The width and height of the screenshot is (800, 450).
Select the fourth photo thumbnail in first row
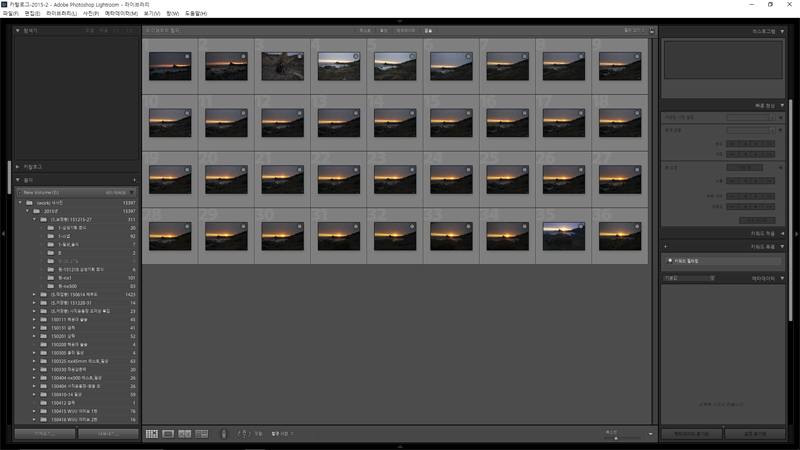[338, 66]
